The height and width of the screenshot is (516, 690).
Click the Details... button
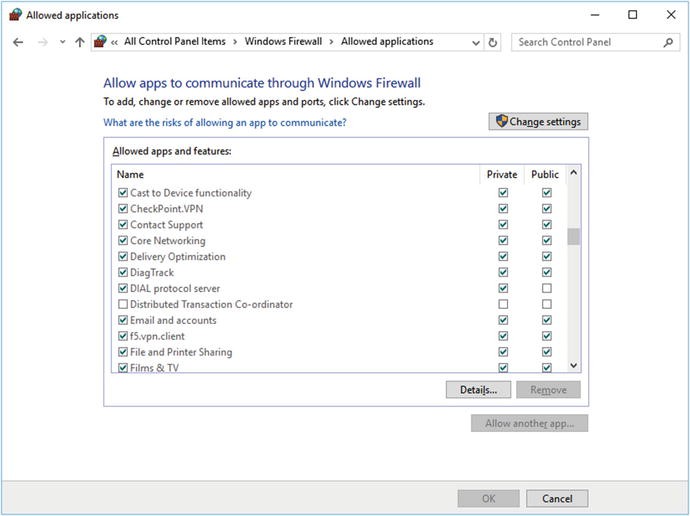(478, 390)
